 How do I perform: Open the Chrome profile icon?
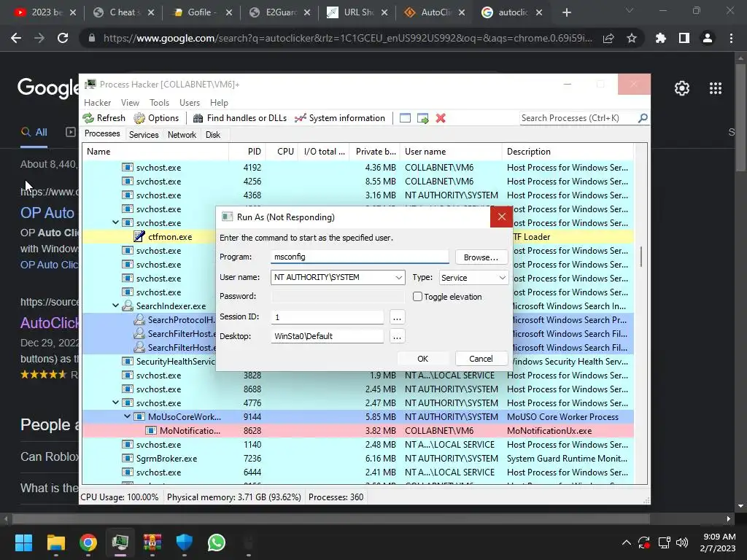point(708,38)
